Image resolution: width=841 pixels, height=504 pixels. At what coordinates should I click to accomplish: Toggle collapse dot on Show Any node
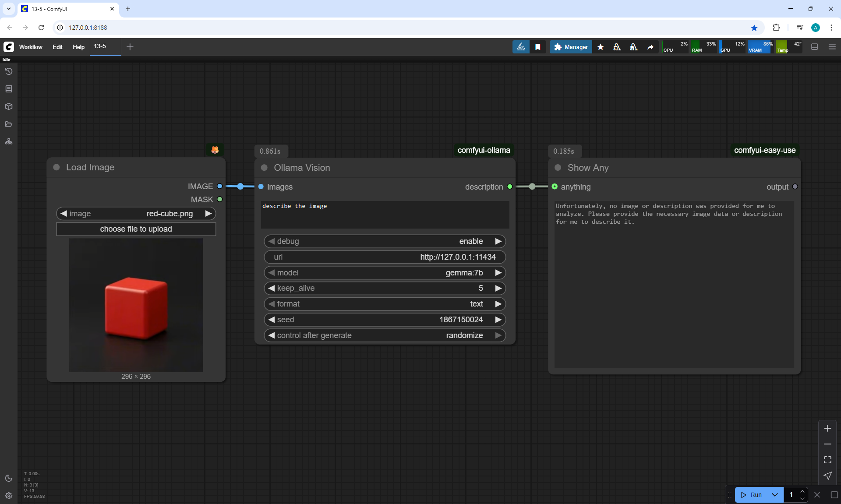click(x=558, y=168)
